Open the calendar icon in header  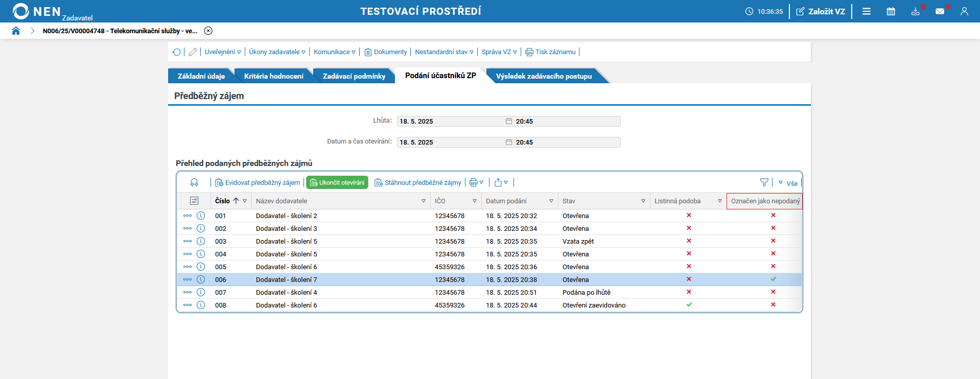pyautogui.click(x=891, y=11)
